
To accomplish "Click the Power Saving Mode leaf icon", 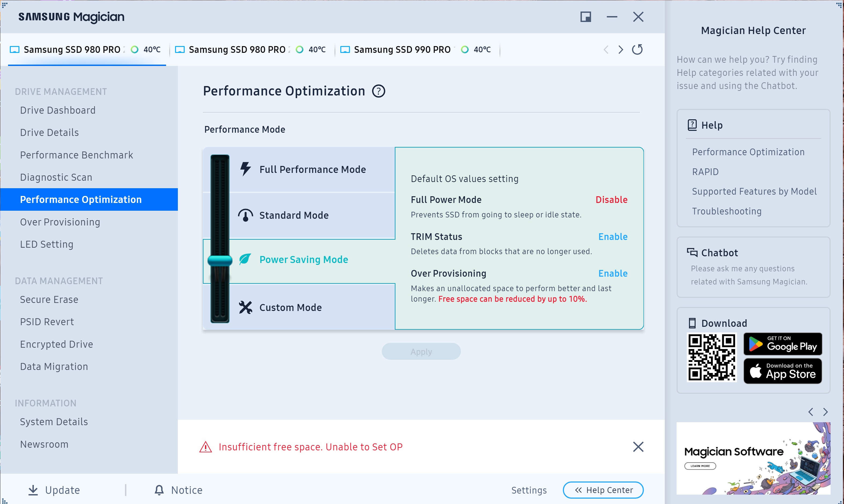I will pos(245,259).
